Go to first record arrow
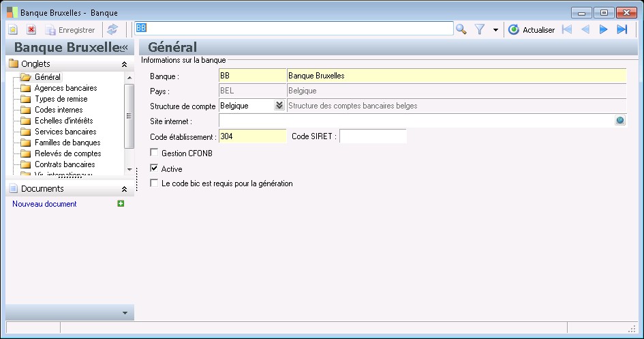644x339 pixels. (567, 29)
